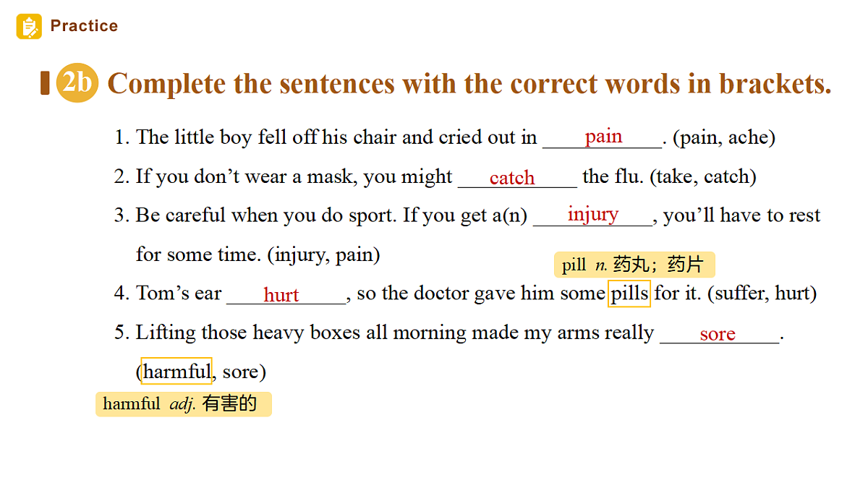
Task: Select the answer 'catch' in sentence 2
Action: point(512,178)
